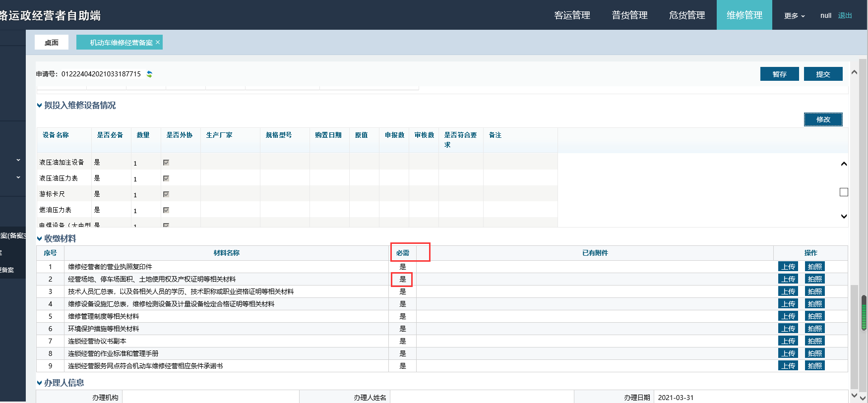The image size is (868, 403).
Task: Click 上传 for row 1 营业执照复印件
Action: (788, 267)
